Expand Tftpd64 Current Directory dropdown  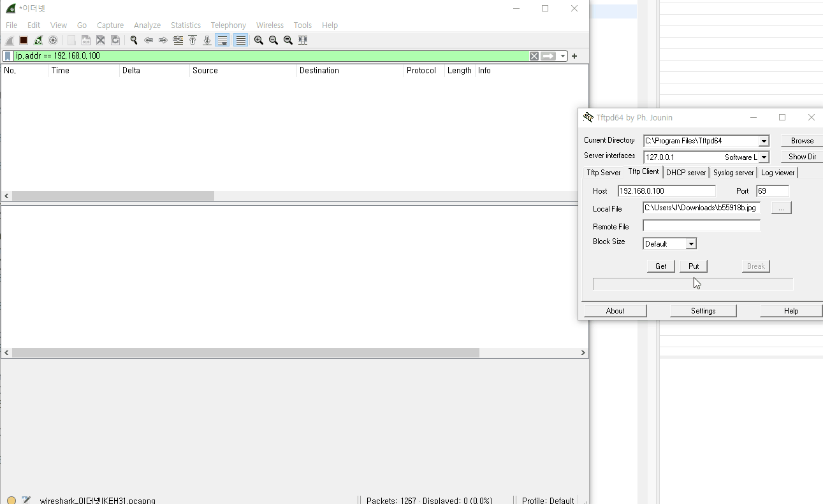(764, 141)
